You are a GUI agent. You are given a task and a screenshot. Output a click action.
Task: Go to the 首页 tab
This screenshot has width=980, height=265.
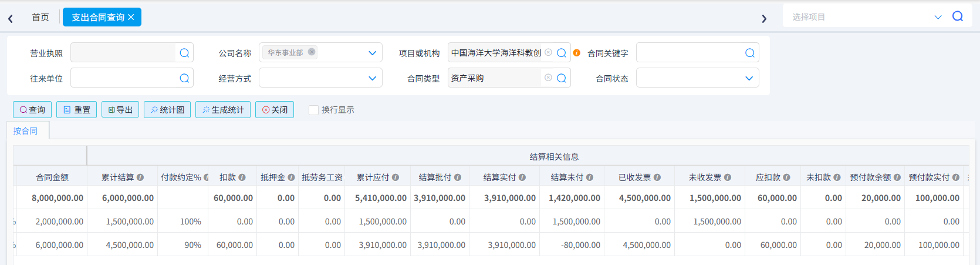click(x=40, y=18)
